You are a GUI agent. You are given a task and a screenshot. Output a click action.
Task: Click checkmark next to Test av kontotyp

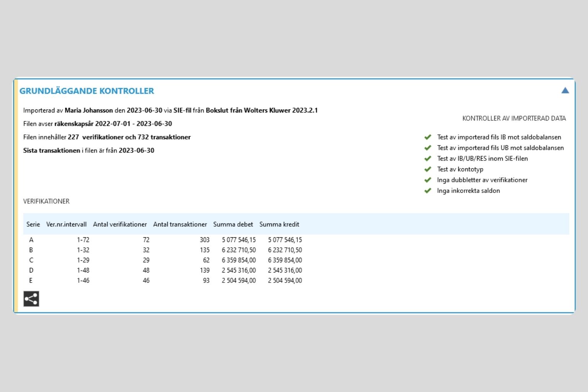(428, 169)
